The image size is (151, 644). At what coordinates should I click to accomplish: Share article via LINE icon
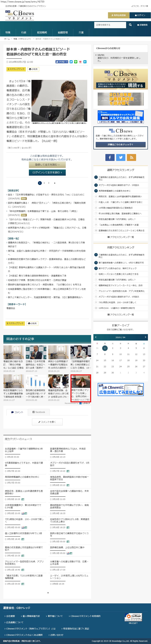pos(76,62)
